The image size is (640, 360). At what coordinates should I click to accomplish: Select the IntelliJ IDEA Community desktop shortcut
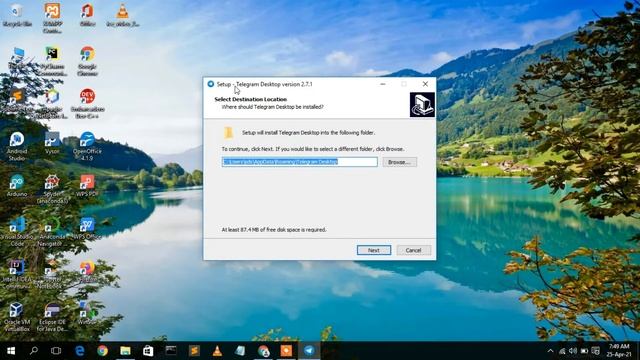[17, 275]
